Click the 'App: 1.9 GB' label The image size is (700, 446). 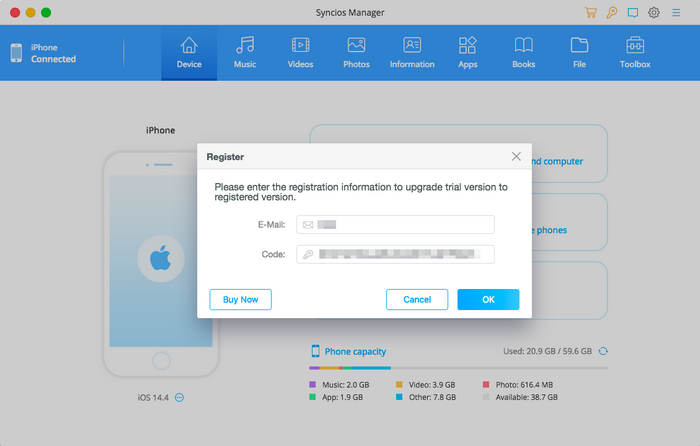pos(342,397)
